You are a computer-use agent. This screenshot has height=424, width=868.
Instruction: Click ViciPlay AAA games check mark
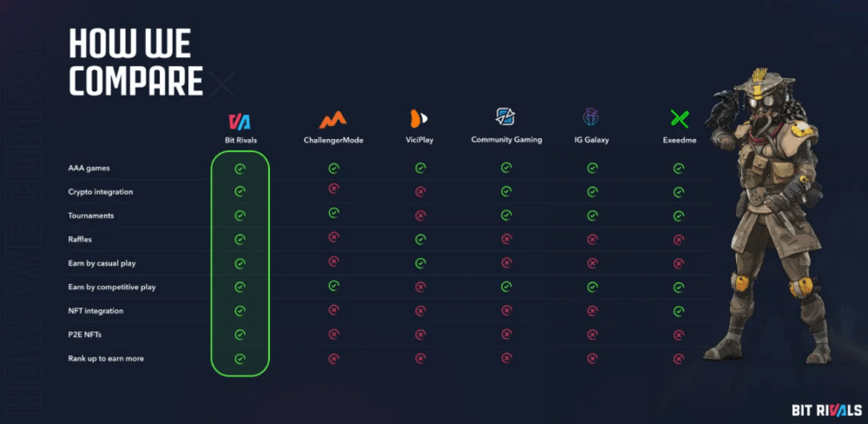(420, 168)
